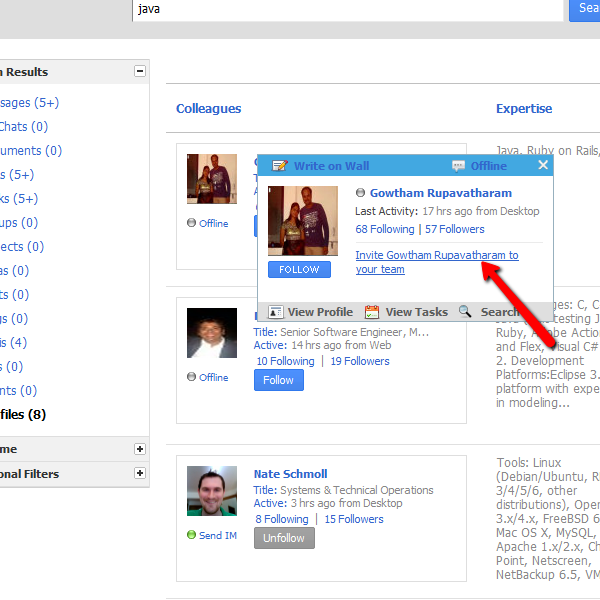Click 'Active: 14 hrs ago from Web' text
600x600 pixels.
[x=322, y=345]
